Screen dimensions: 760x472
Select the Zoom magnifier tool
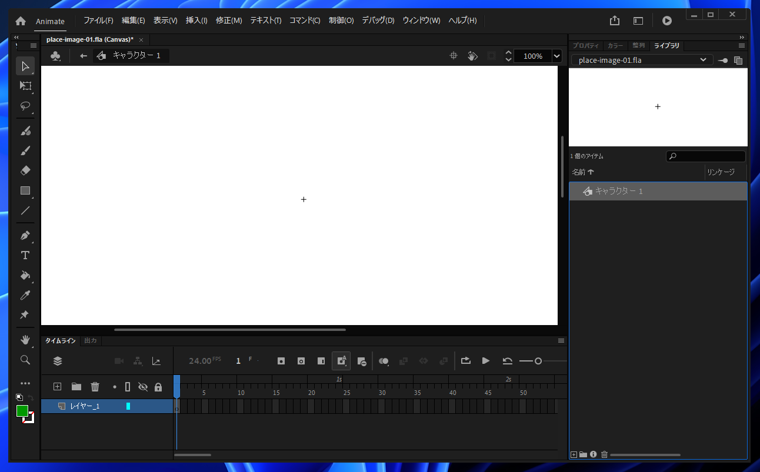pyautogui.click(x=25, y=360)
